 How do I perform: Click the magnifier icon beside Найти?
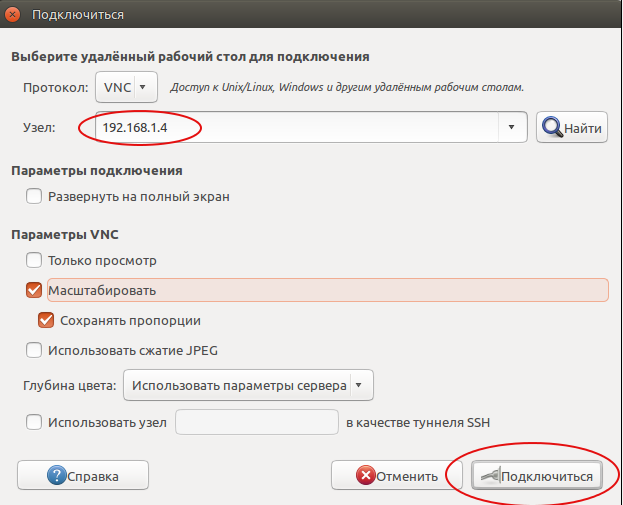(552, 128)
